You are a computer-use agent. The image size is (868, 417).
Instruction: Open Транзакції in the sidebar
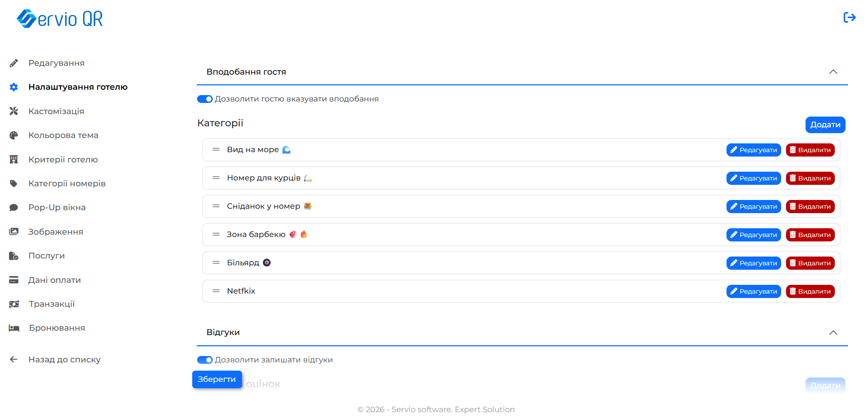pos(52,304)
